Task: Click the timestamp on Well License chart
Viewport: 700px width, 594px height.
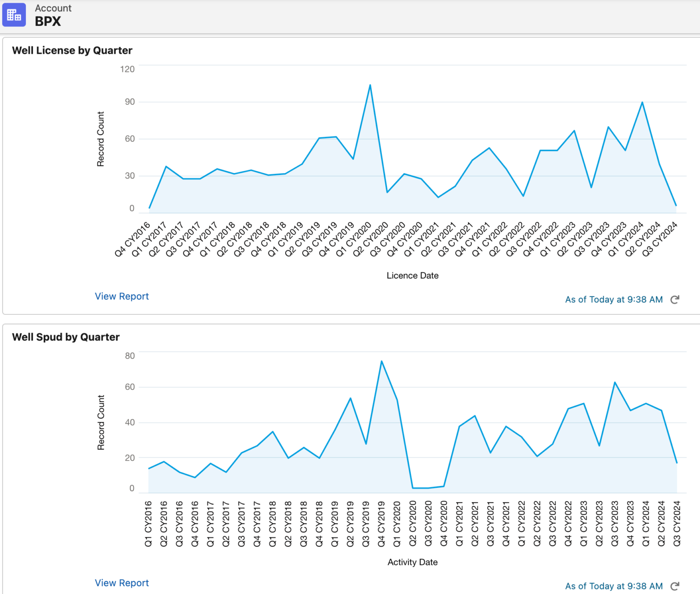Action: 613,300
